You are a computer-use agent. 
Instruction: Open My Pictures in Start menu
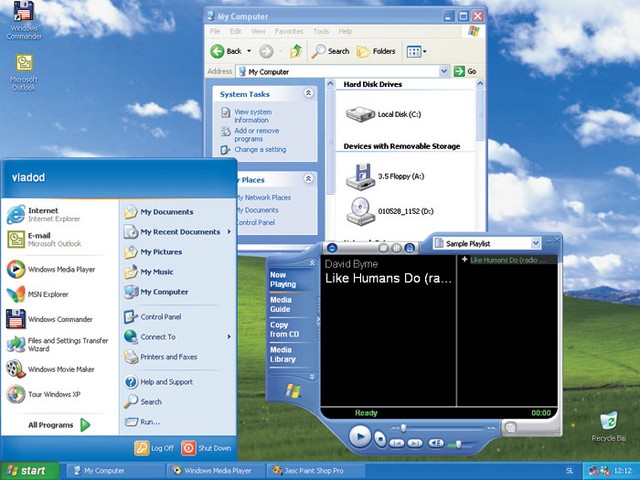click(153, 252)
